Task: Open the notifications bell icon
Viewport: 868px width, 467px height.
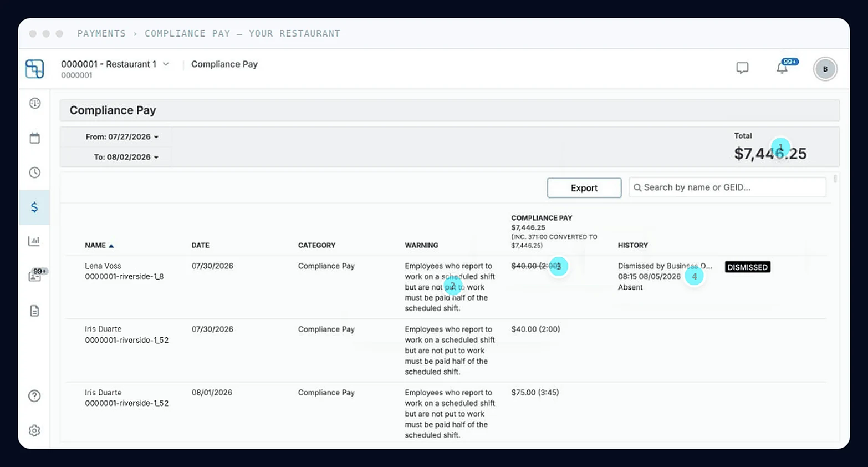Action: (782, 68)
